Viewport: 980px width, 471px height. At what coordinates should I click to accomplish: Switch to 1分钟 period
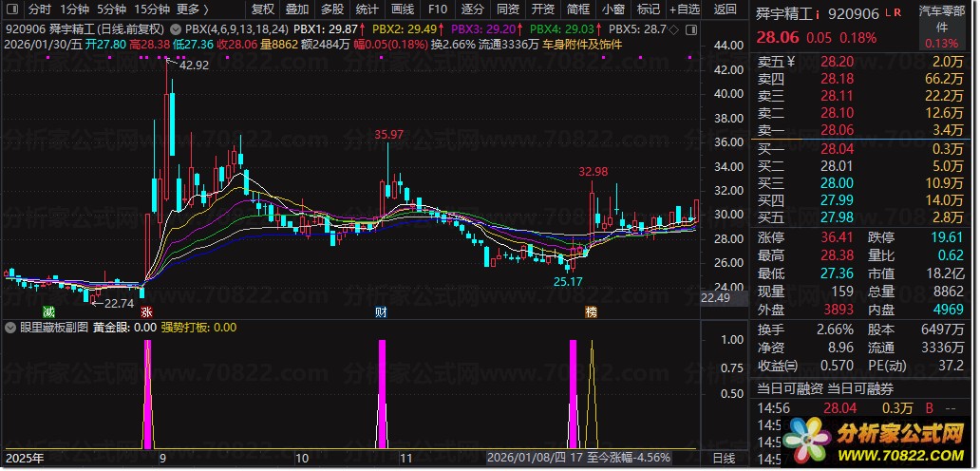(74, 9)
